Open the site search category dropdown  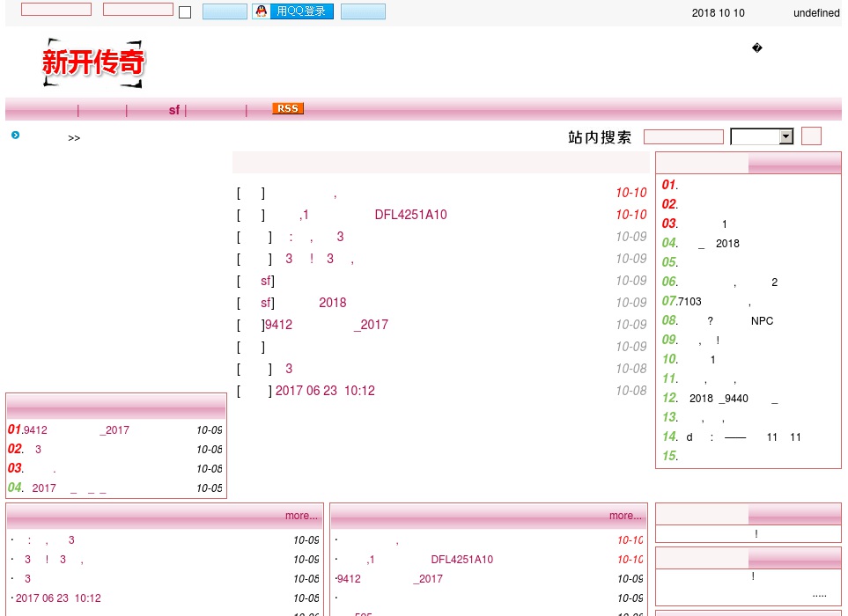pos(762,136)
